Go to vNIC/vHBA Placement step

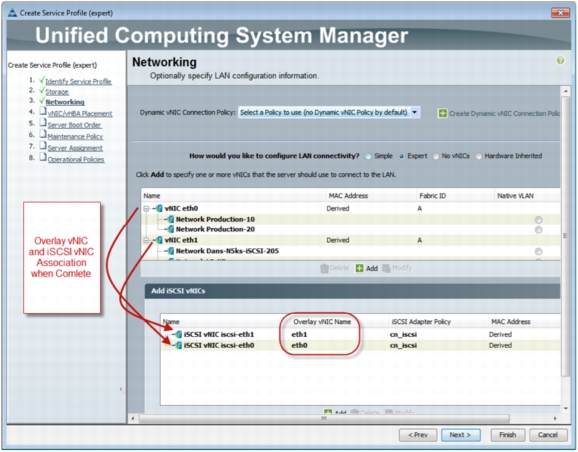[x=80, y=114]
